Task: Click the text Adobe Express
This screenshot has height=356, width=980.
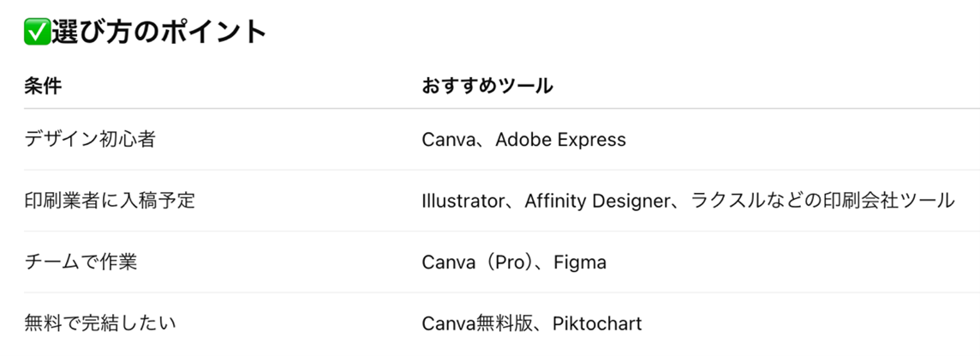Action: [560, 139]
